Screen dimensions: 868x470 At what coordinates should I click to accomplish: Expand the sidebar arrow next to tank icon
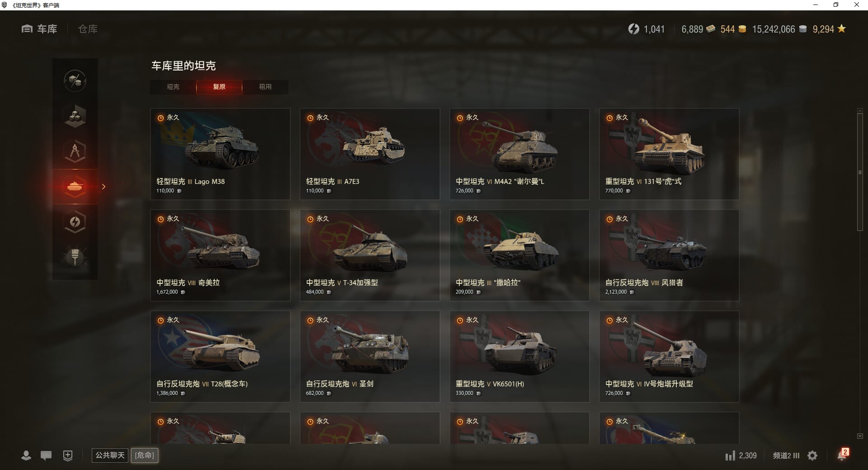click(x=104, y=187)
